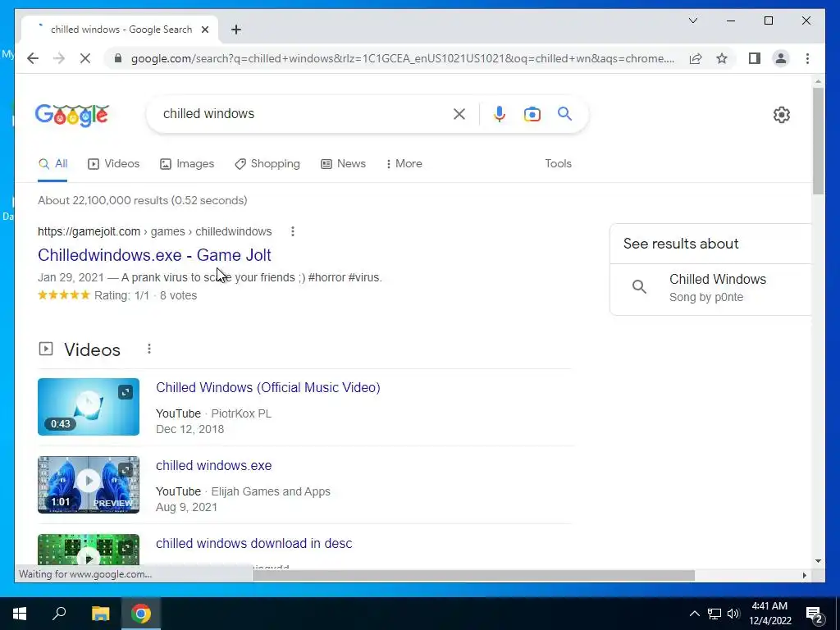
Task: View site info via padlock icon
Action: pos(118,58)
